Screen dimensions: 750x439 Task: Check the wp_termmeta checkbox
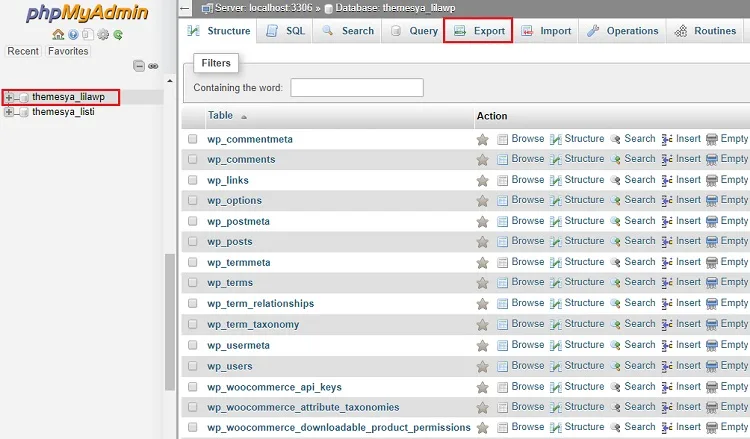(x=193, y=263)
